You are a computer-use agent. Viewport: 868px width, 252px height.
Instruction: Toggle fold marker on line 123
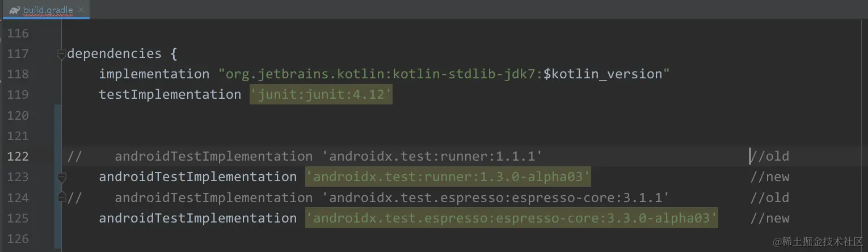click(61, 178)
